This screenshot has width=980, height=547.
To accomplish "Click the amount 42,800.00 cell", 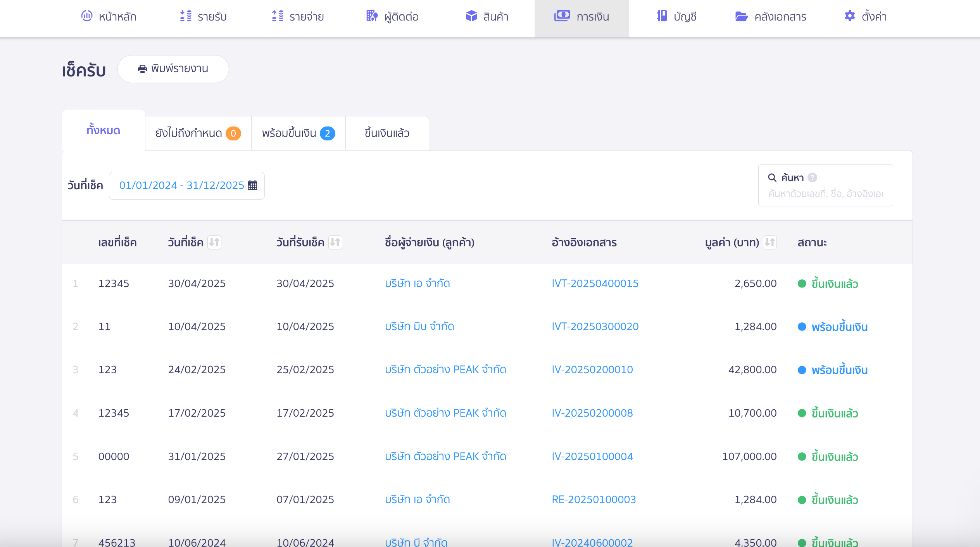I will tap(752, 369).
